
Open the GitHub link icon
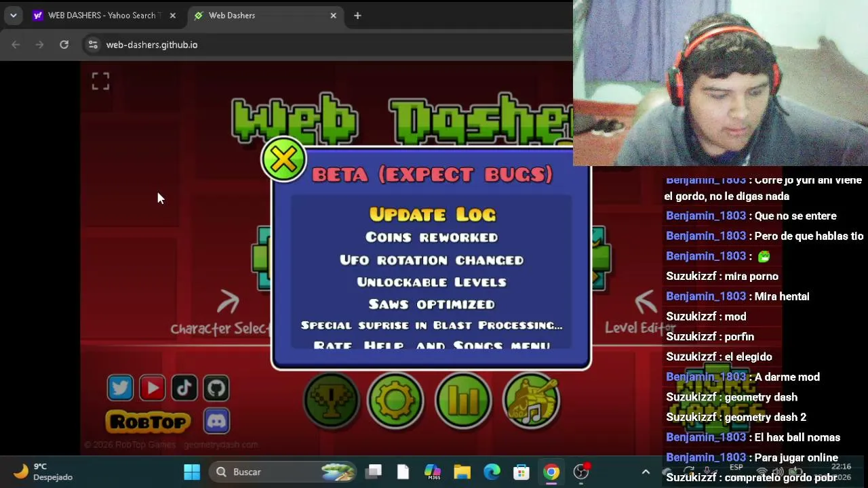tap(216, 388)
